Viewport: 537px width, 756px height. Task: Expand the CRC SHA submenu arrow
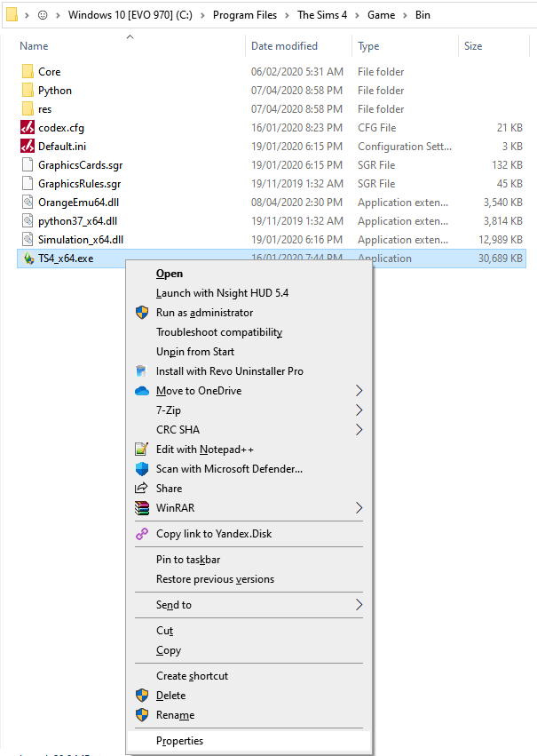359,430
